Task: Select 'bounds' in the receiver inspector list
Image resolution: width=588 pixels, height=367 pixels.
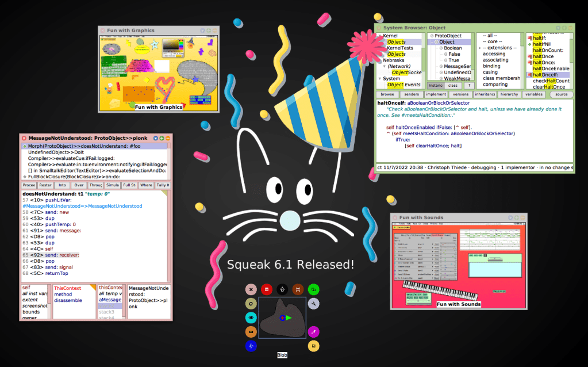Action: click(x=30, y=312)
